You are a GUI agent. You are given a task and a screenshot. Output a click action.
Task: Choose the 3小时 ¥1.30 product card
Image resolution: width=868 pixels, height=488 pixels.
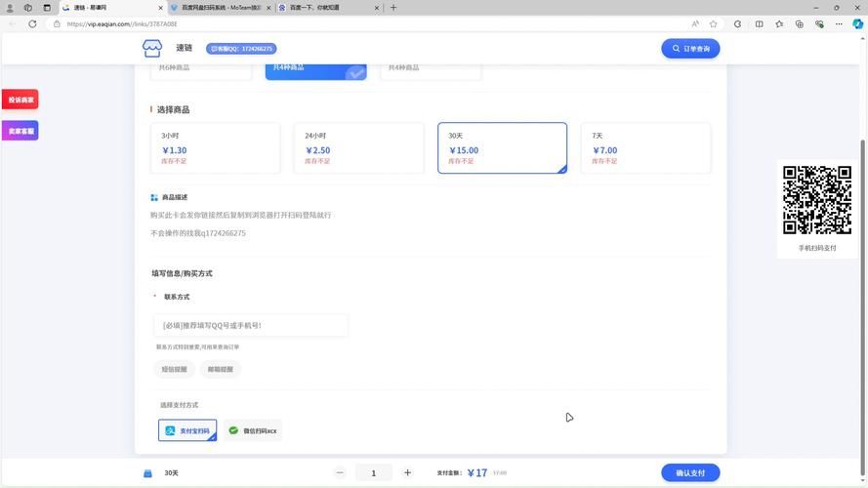[x=215, y=148]
